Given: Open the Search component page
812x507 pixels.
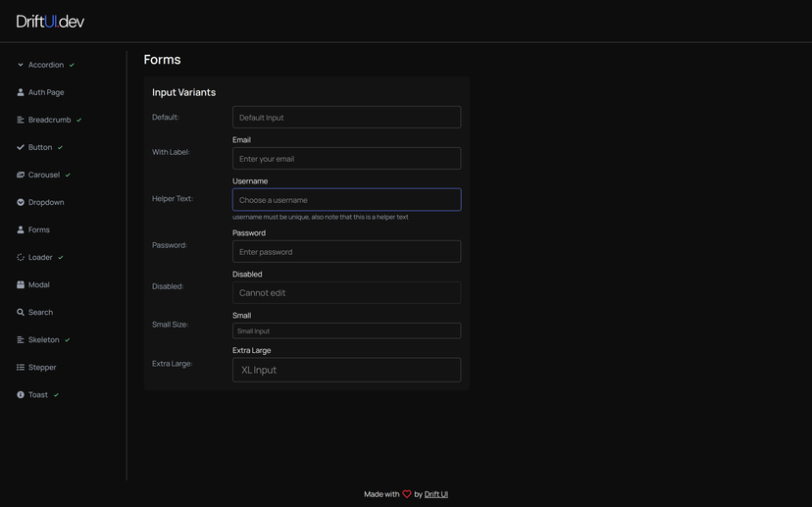Looking at the screenshot, I should (x=40, y=312).
